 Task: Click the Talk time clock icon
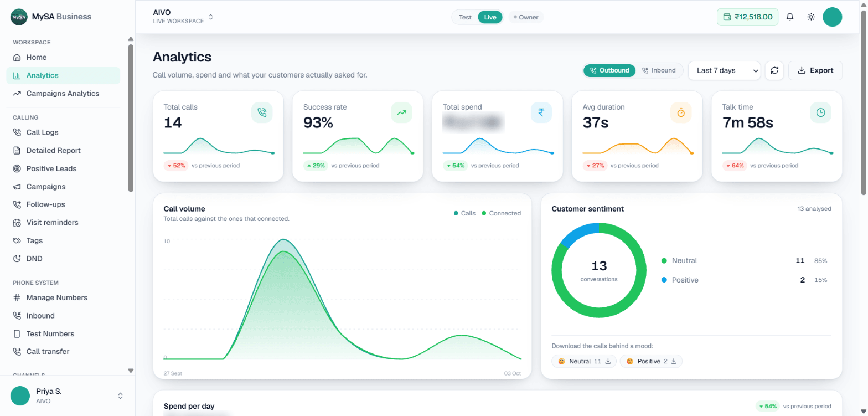click(x=821, y=112)
